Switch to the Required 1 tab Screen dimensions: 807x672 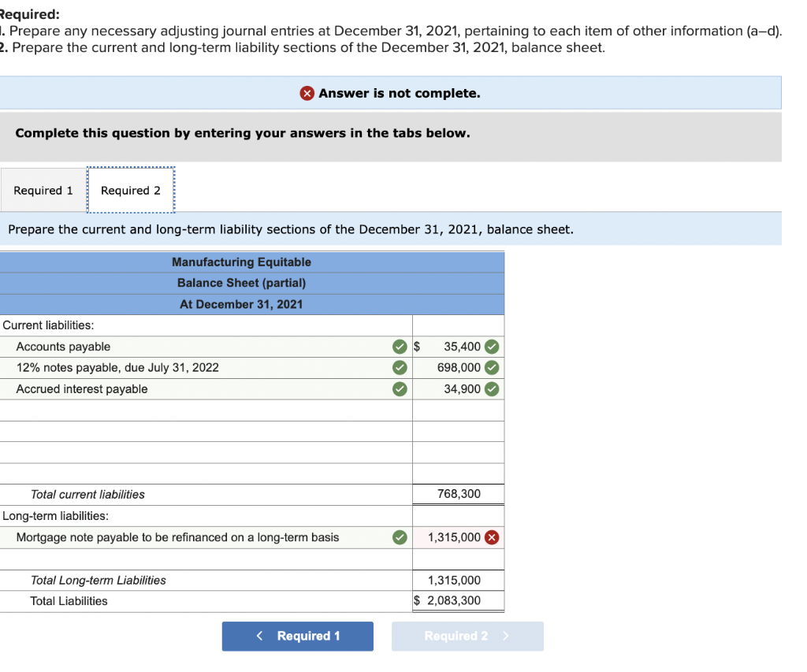coord(43,190)
